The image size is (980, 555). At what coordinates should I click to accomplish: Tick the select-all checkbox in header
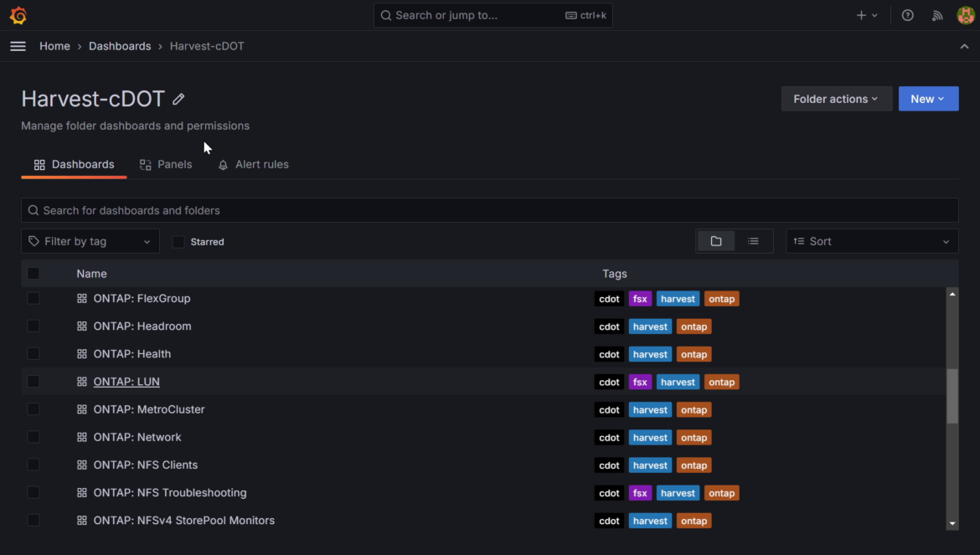pos(34,274)
